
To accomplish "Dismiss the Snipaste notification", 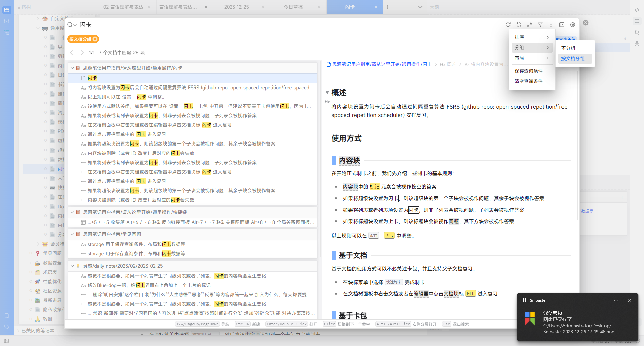I will pos(630,300).
